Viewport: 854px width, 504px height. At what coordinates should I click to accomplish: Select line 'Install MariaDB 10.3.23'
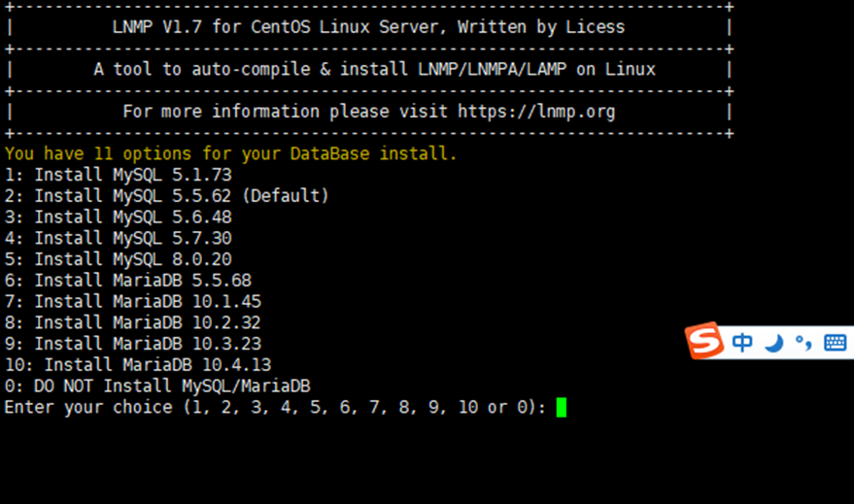click(133, 344)
